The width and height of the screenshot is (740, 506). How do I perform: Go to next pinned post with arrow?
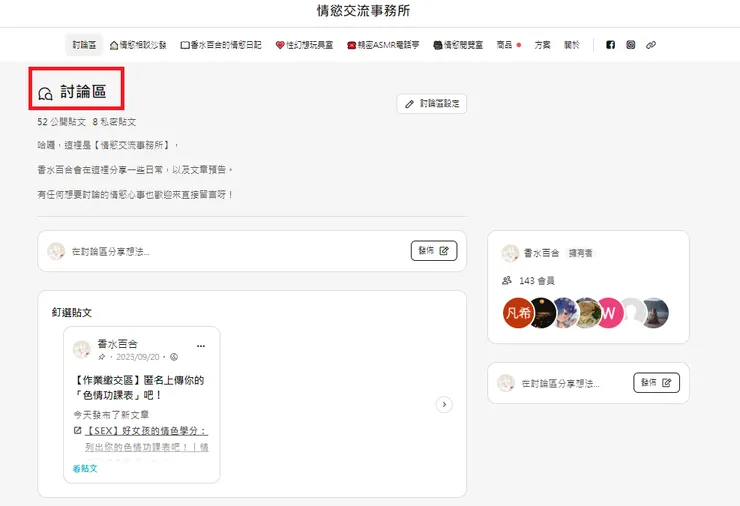pos(444,405)
